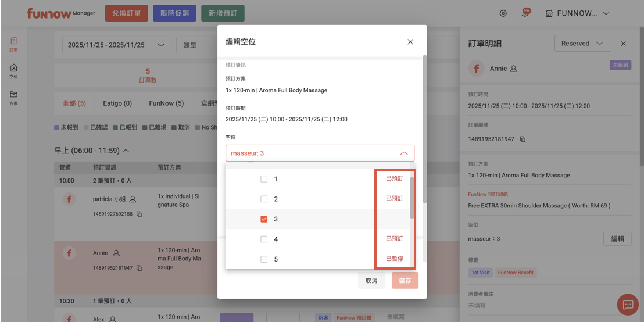The height and width of the screenshot is (322, 644).
Task: Open the chat support bubble
Action: [x=628, y=304]
